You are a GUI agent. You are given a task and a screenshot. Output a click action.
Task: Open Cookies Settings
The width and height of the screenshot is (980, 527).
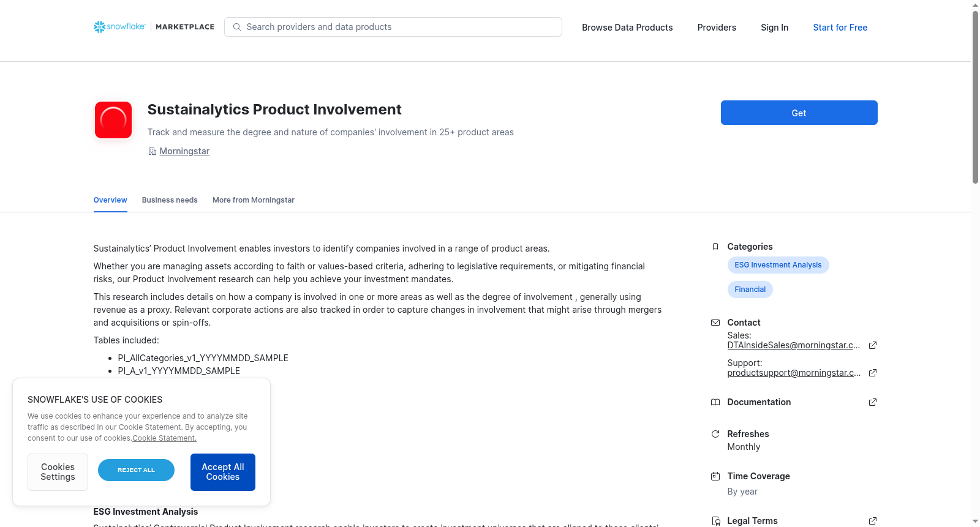[x=58, y=472]
